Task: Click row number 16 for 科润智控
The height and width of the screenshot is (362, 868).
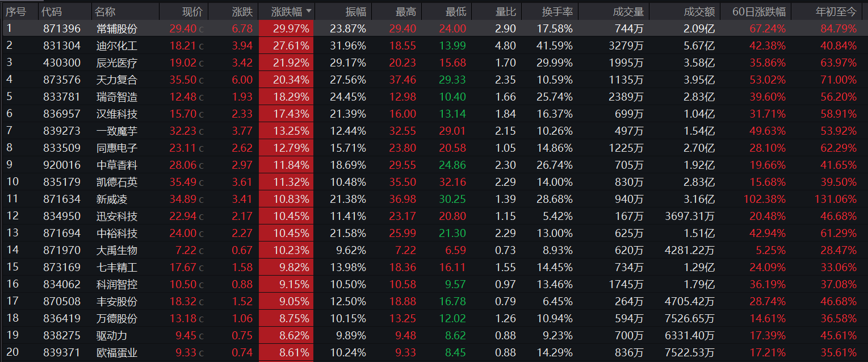Action: click(12, 285)
